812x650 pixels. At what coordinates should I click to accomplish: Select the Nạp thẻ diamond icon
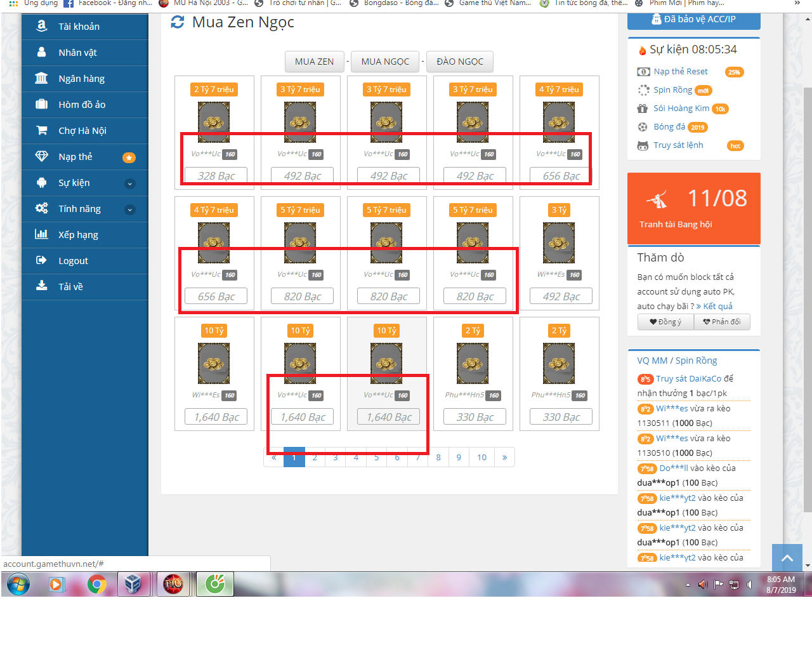[42, 157]
